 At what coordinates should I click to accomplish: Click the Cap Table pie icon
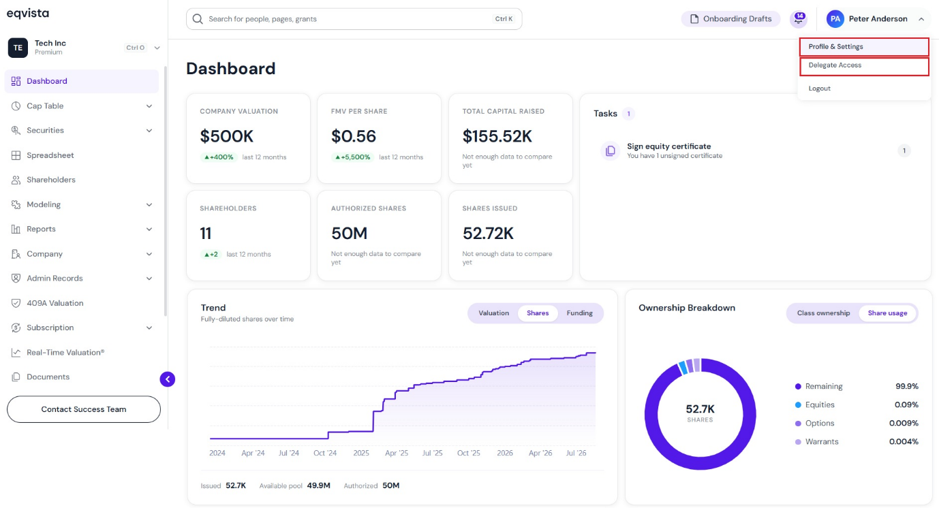(x=16, y=106)
